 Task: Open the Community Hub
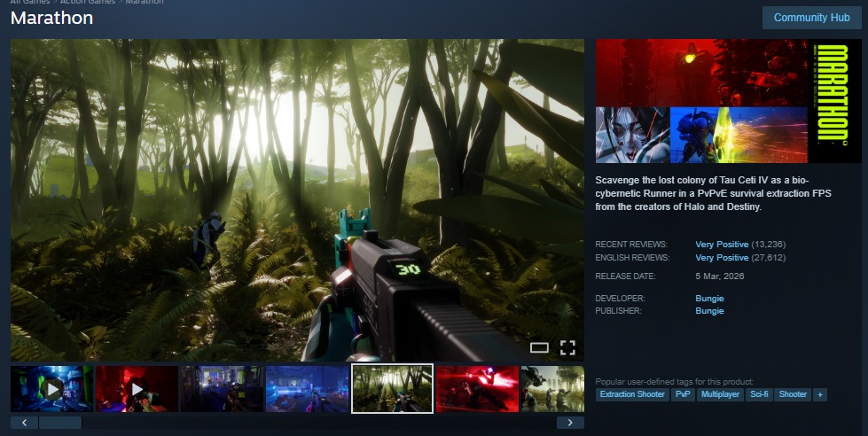pos(811,18)
